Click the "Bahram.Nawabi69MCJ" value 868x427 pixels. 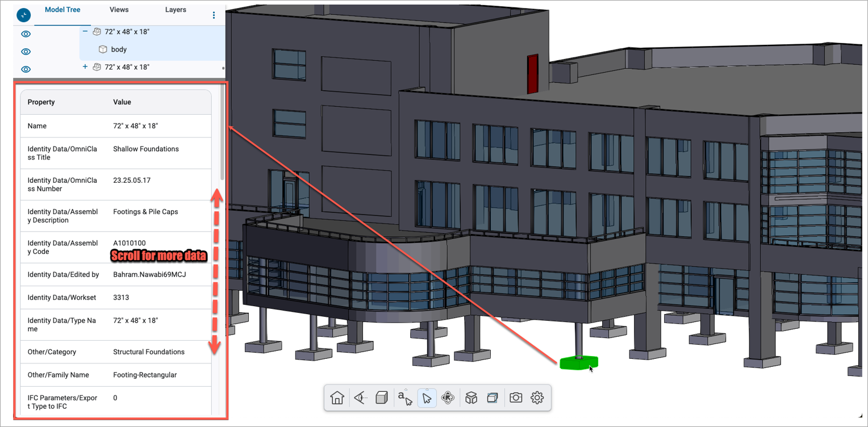pos(150,275)
